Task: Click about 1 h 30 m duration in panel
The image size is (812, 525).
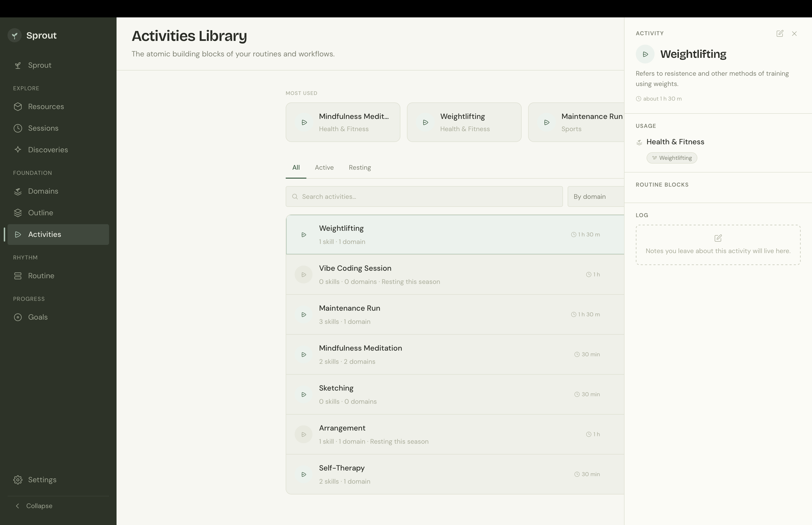Action: pos(659,99)
